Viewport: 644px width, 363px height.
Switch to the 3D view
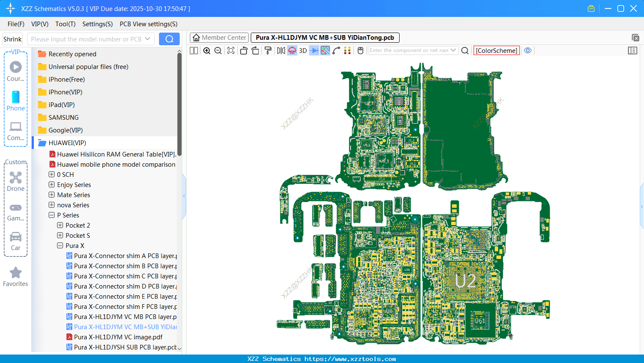303,51
